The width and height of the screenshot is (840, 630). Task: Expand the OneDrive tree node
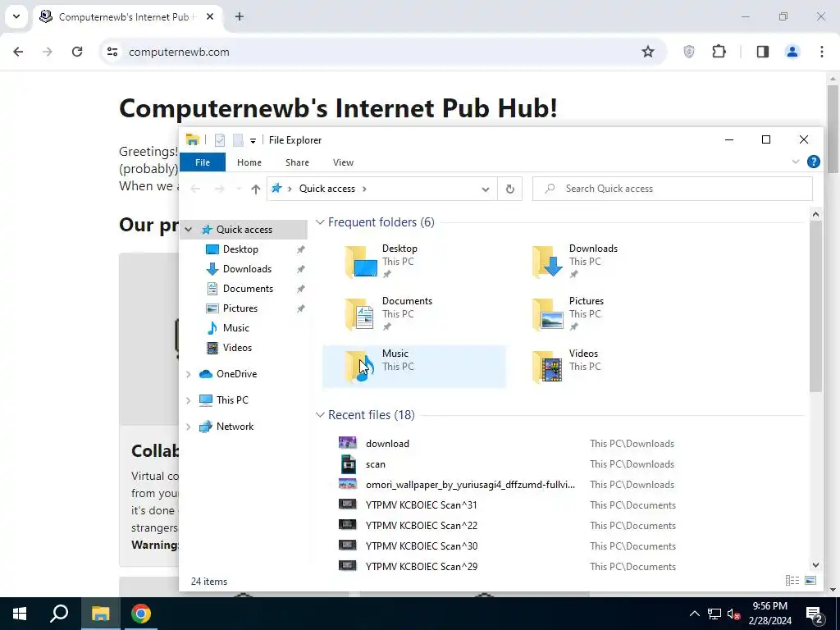[x=189, y=374]
